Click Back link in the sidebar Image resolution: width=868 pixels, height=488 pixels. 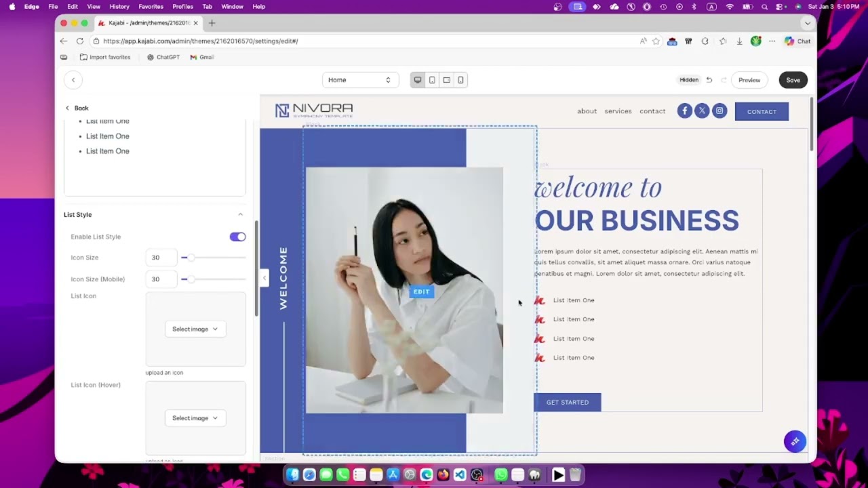click(77, 108)
